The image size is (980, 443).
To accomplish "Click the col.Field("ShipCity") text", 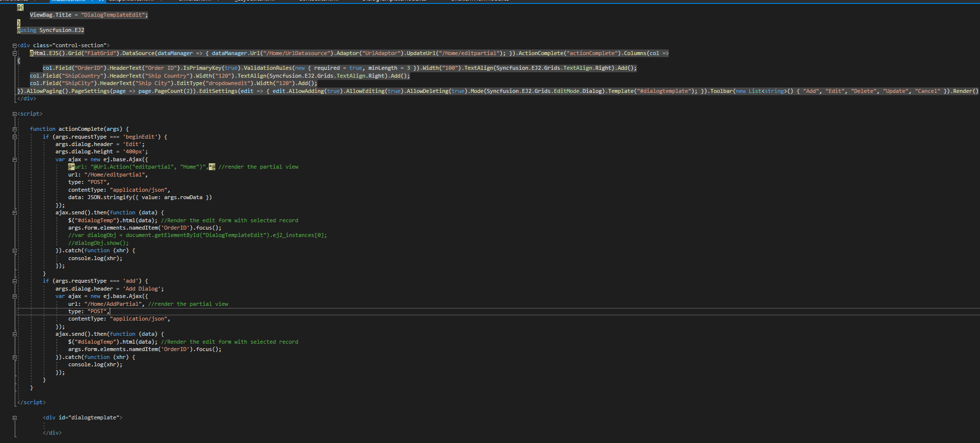I will 63,83.
